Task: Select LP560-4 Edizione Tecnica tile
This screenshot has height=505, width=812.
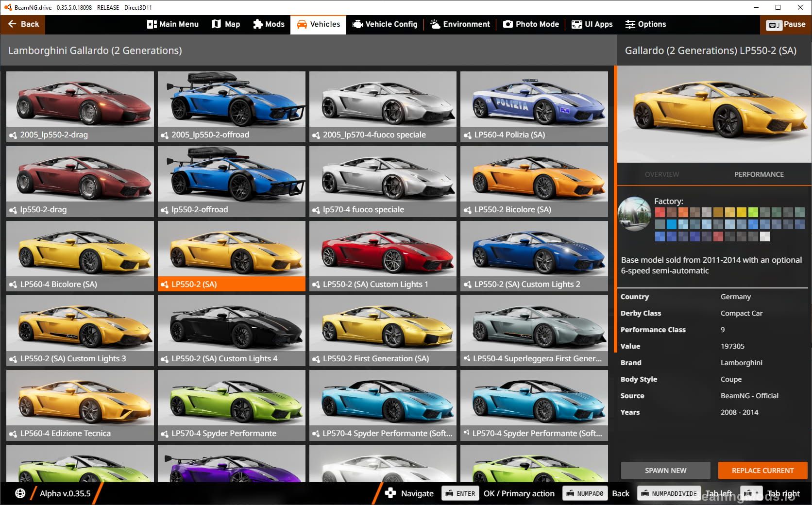Action: (80, 405)
